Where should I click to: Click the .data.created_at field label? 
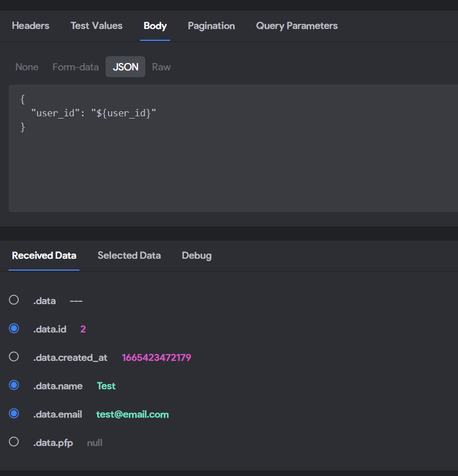[70, 357]
